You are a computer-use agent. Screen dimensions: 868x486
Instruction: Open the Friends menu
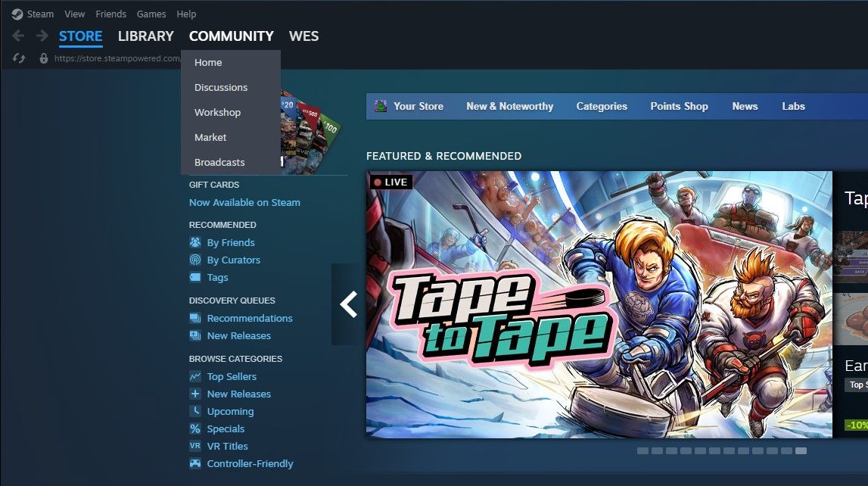pos(110,14)
